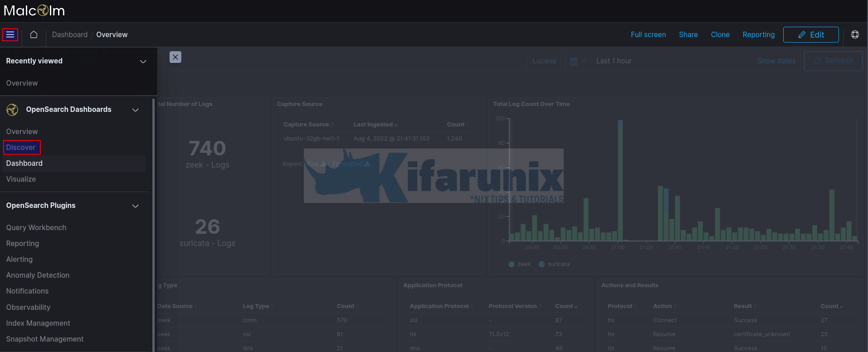
Task: Click the certificate_unknown result cell
Action: tap(762, 334)
